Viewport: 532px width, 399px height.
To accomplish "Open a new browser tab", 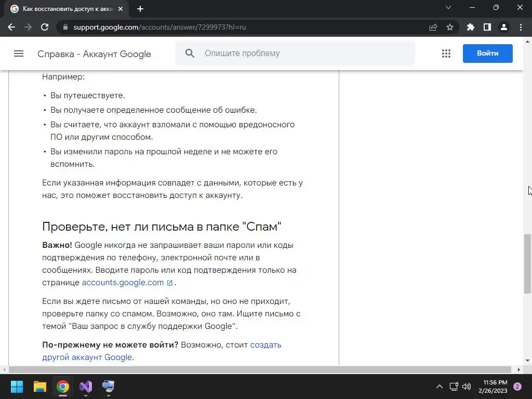I will (x=140, y=9).
